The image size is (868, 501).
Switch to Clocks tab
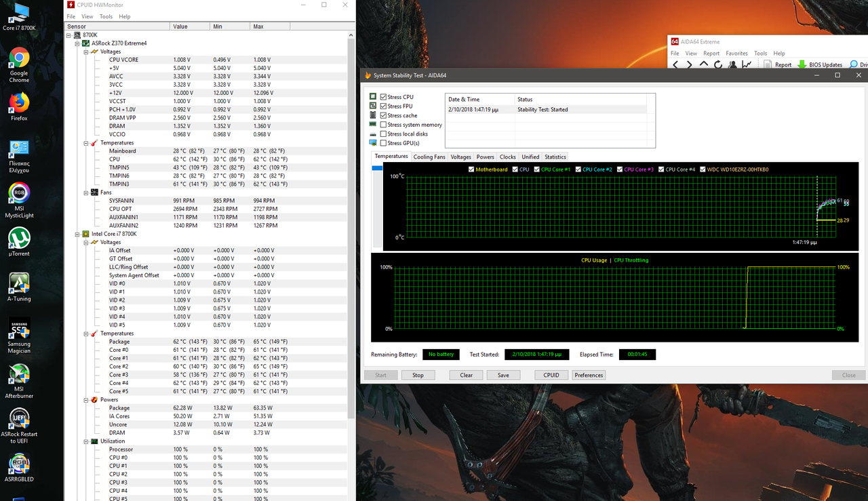click(507, 157)
